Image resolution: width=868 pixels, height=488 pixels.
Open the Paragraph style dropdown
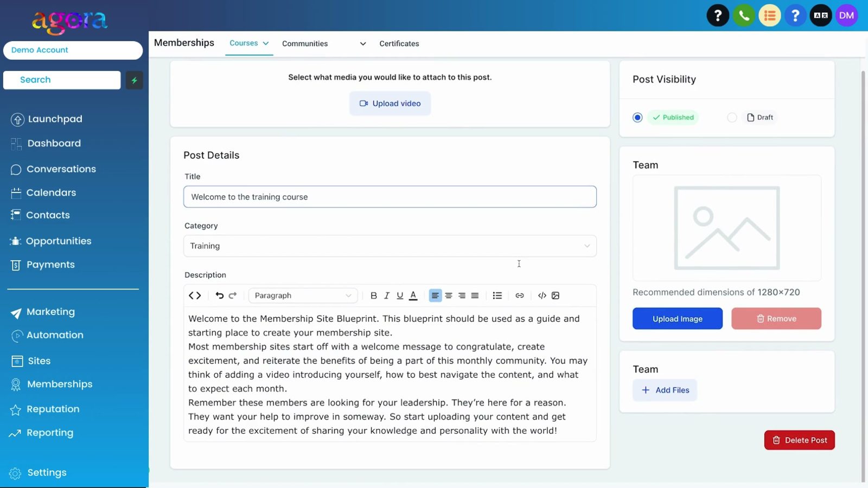[x=303, y=296]
